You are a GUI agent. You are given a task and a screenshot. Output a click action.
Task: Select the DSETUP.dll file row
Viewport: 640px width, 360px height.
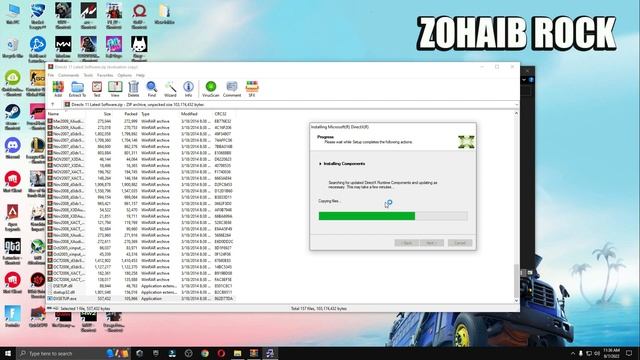141,286
